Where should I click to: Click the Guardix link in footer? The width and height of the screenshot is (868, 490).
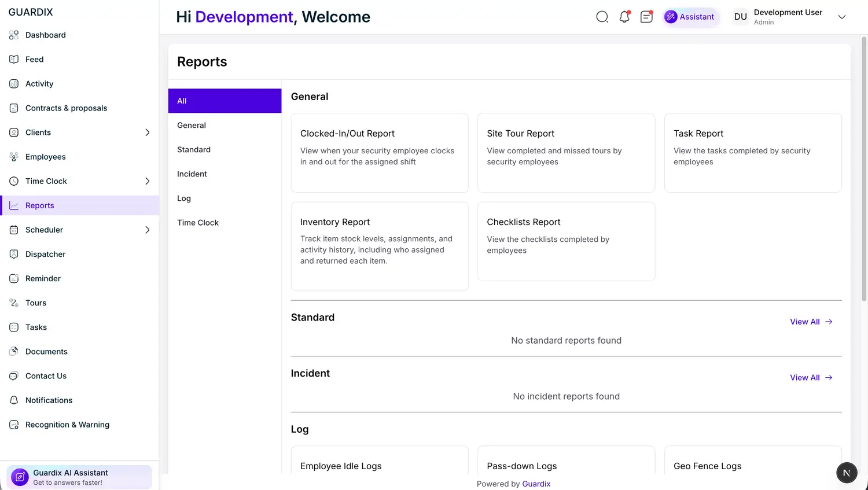point(536,484)
